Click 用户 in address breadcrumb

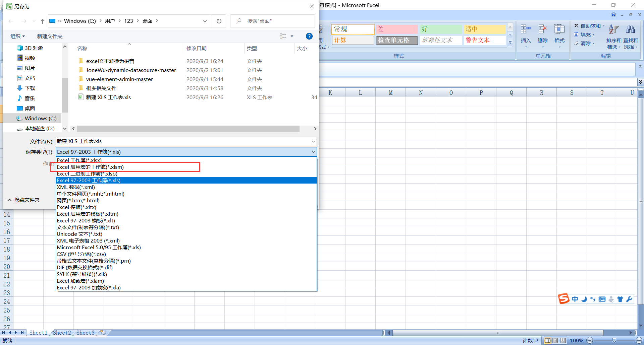(x=110, y=21)
